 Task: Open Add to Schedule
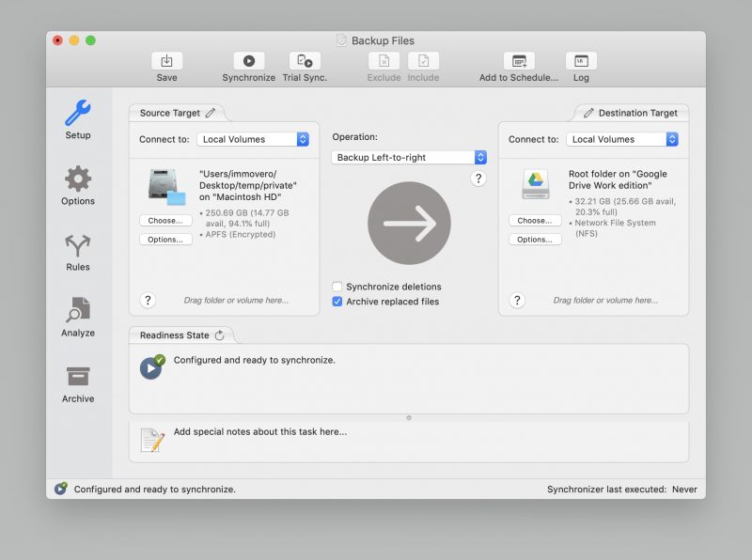click(x=519, y=61)
